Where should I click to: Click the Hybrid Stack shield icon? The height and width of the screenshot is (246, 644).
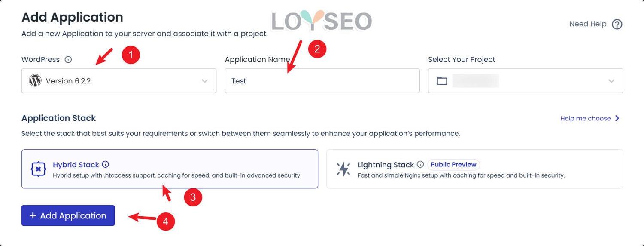click(x=38, y=169)
